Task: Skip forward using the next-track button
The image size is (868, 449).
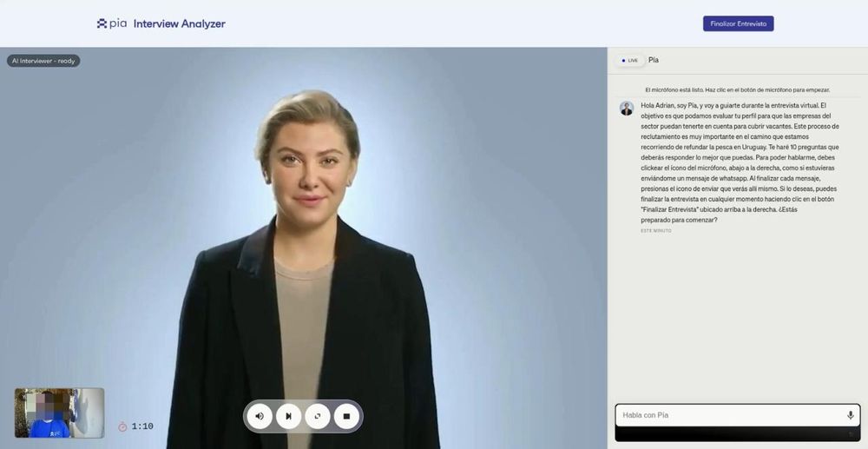Action: (288, 416)
